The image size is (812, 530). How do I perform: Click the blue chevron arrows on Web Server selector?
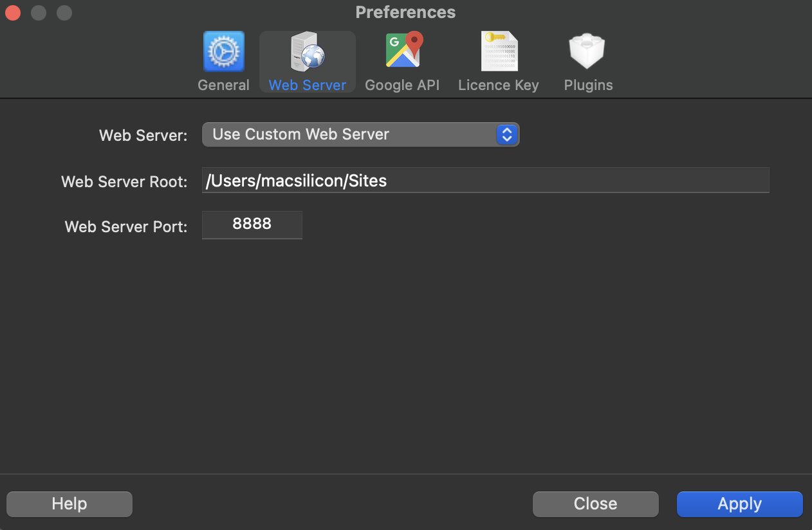[x=507, y=134]
